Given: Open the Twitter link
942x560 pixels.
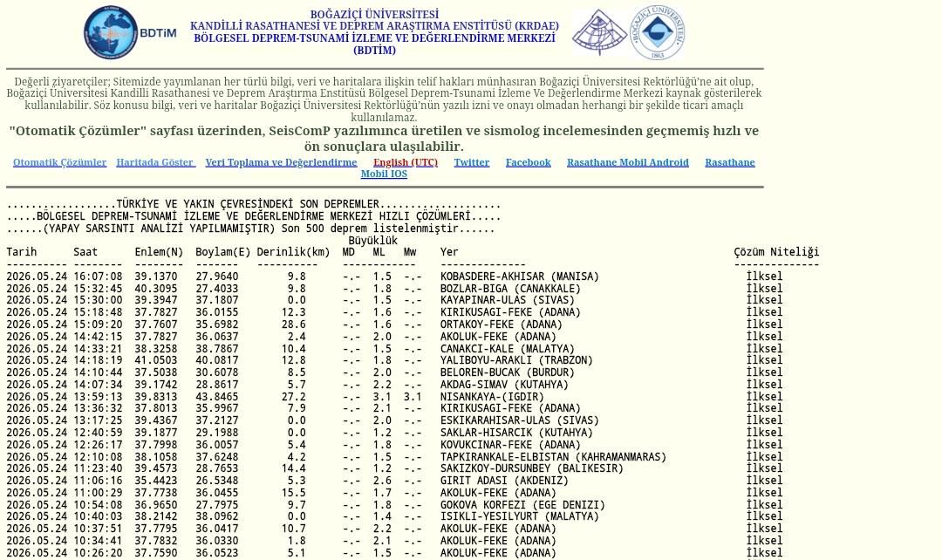Looking at the screenshot, I should 472,162.
